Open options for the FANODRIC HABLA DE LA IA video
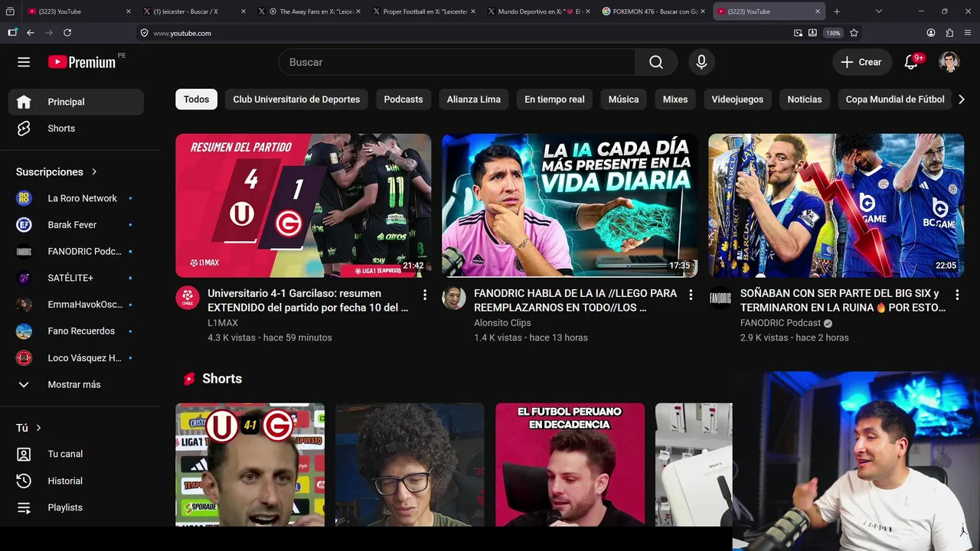This screenshot has height=551, width=980. [x=691, y=295]
